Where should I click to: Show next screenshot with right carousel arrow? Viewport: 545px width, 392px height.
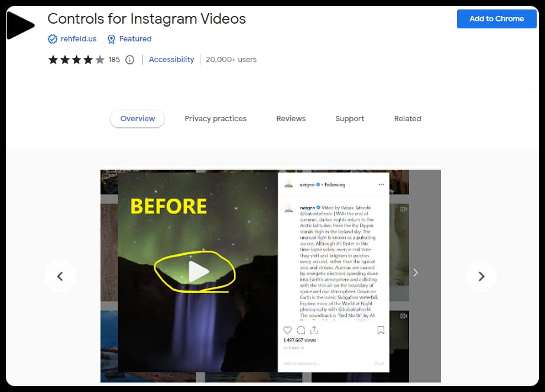point(481,276)
